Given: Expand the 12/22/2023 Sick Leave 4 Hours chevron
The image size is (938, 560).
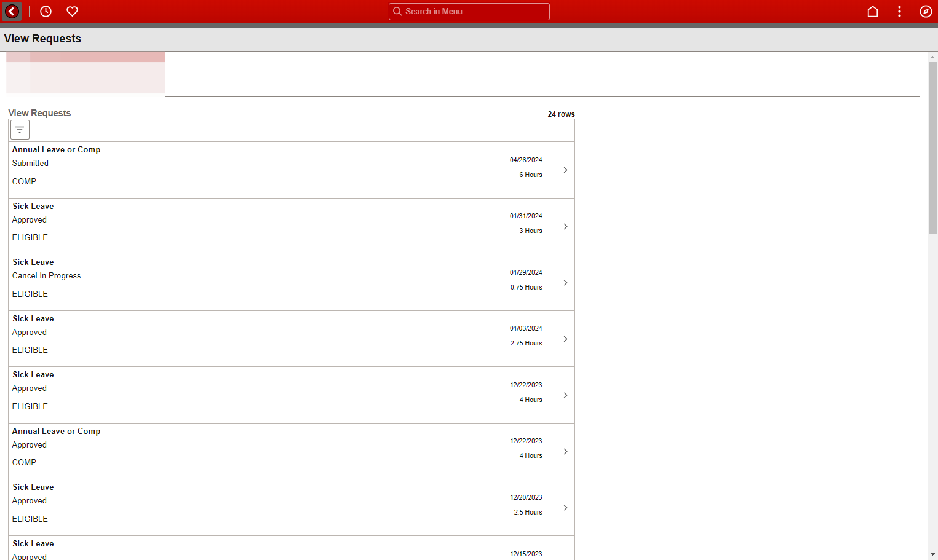Looking at the screenshot, I should [x=565, y=395].
